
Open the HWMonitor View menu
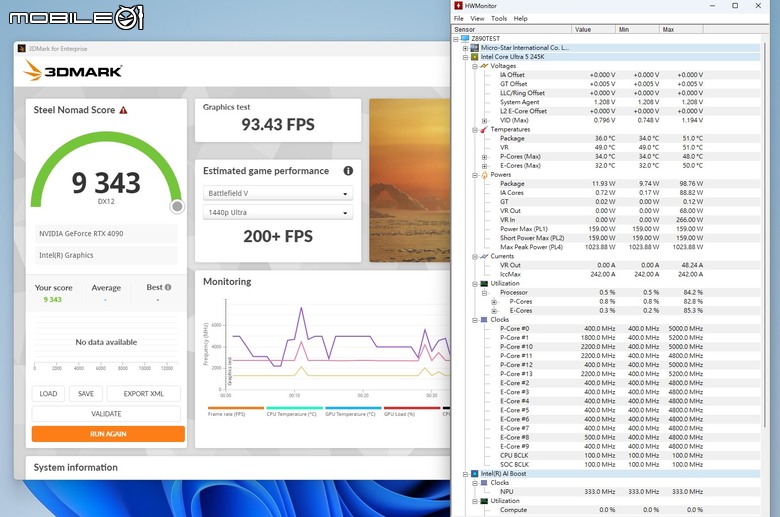pos(477,18)
